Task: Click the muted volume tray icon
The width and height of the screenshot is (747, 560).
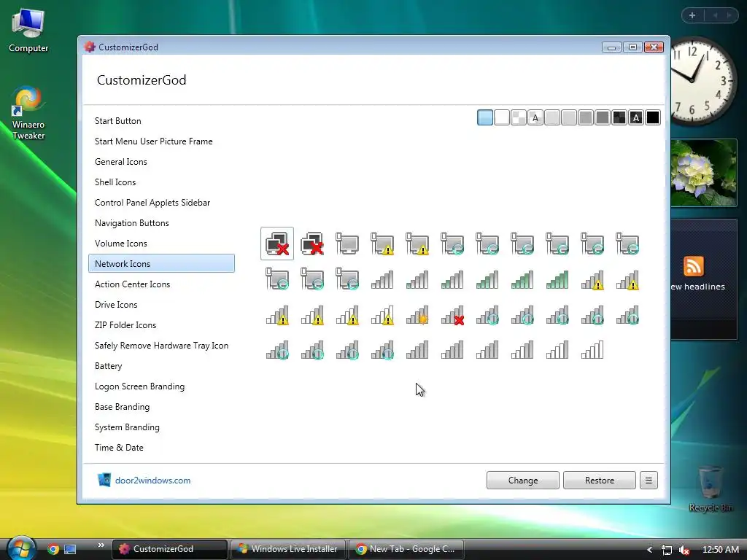Action: (x=684, y=550)
